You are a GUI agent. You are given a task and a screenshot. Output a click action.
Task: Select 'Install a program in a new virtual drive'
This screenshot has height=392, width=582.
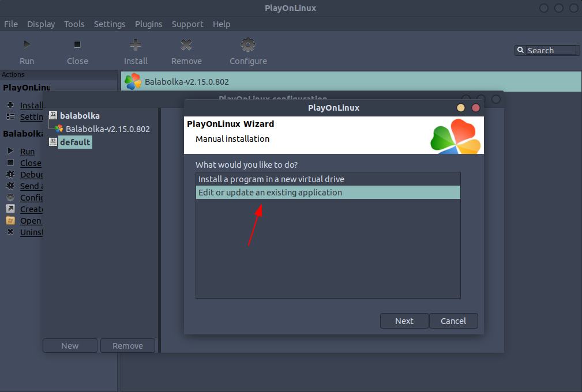pyautogui.click(x=328, y=179)
